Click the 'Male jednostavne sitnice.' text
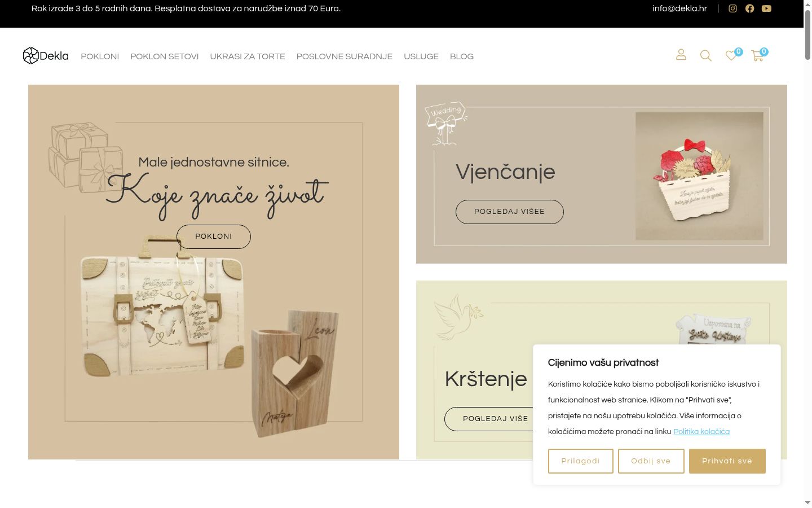This screenshot has width=812, height=508. click(x=214, y=162)
